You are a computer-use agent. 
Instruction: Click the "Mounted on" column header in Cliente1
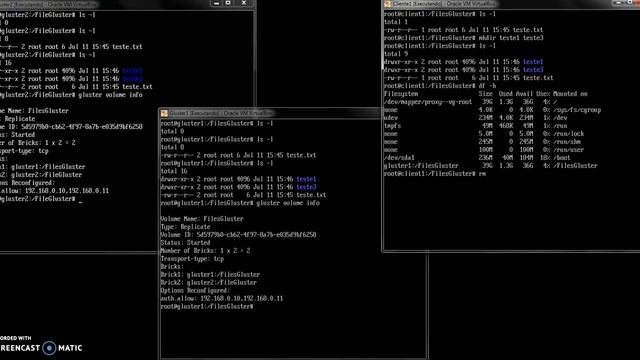click(570, 94)
